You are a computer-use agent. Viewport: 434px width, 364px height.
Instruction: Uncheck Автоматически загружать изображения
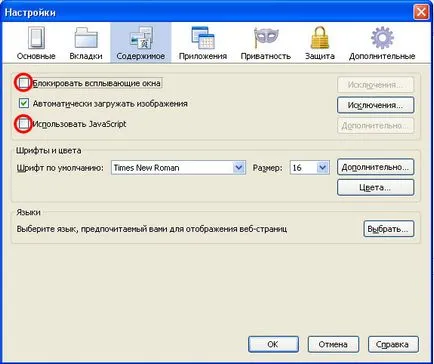pyautogui.click(x=24, y=103)
